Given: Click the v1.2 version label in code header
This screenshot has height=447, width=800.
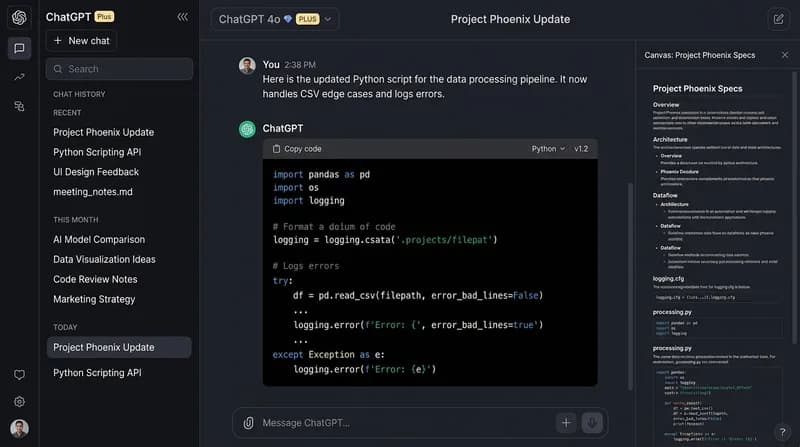Looking at the screenshot, I should [581, 149].
